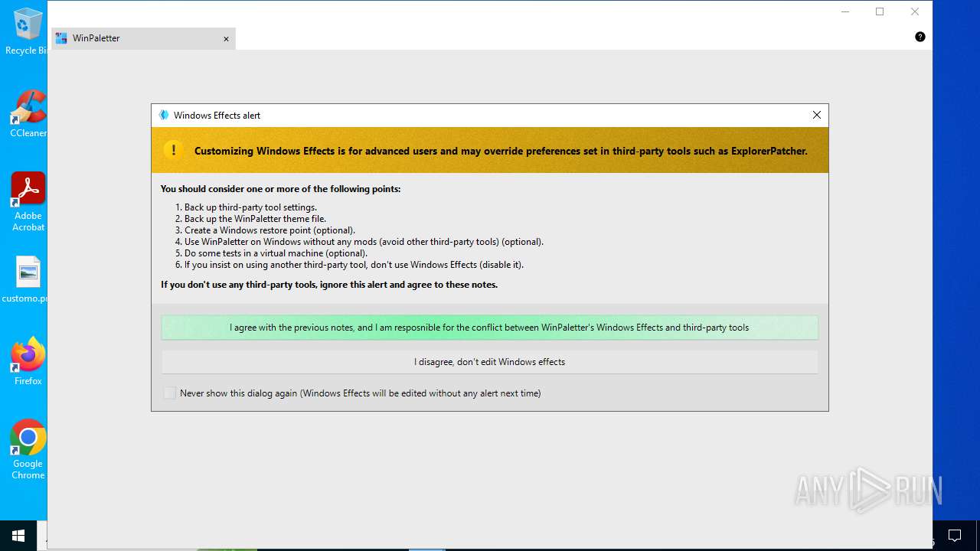Click the "Use WinPaletter on Windows without any mods" line
The image size is (980, 551).
(364, 242)
